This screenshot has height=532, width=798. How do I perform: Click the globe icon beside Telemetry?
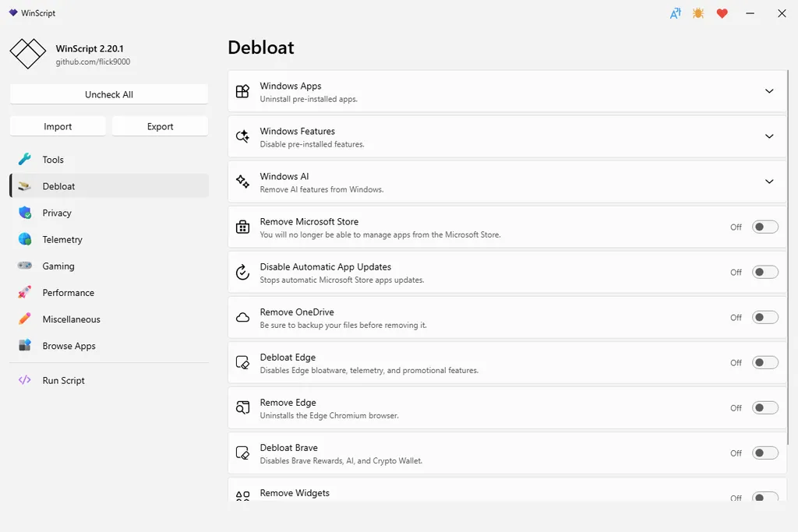point(24,239)
